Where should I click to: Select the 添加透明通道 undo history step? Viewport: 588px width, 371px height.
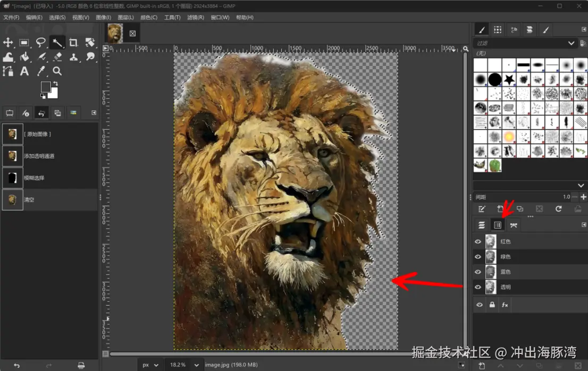coord(49,156)
